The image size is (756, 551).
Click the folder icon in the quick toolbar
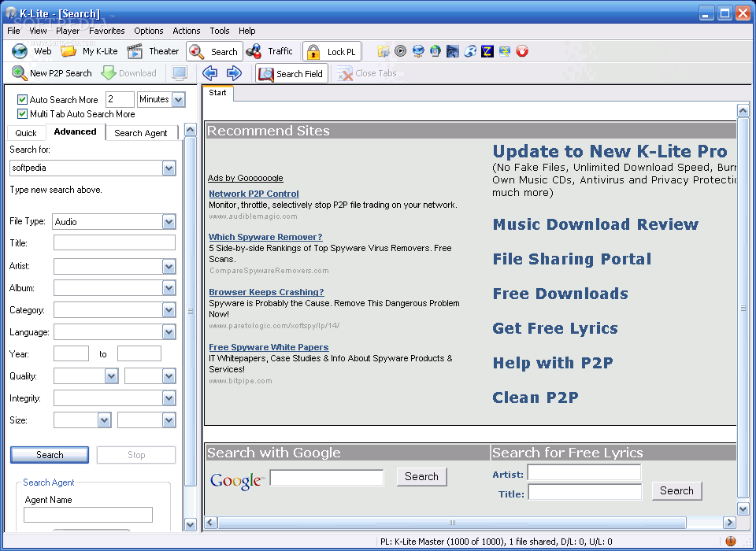pyautogui.click(x=384, y=51)
